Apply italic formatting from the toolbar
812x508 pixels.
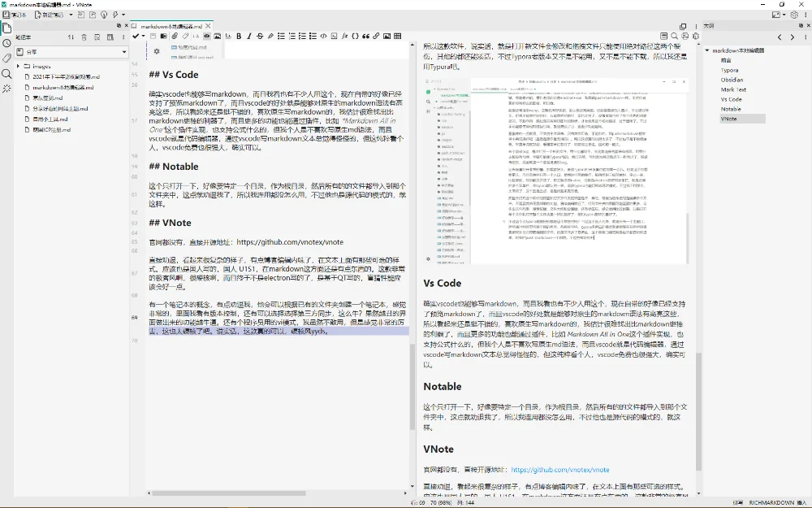point(249,36)
